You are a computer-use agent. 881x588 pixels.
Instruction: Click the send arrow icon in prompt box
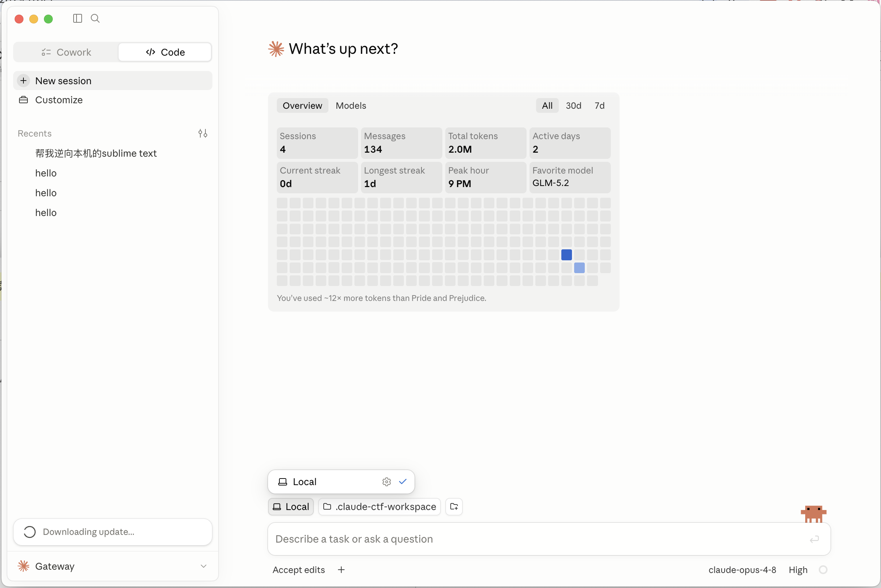pos(814,539)
